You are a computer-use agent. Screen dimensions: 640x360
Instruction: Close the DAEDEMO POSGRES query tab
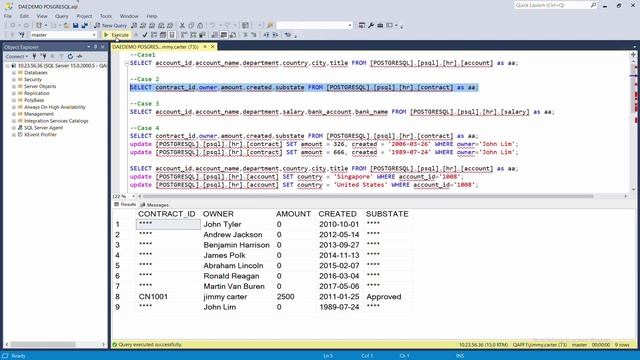pyautogui.click(x=212, y=47)
